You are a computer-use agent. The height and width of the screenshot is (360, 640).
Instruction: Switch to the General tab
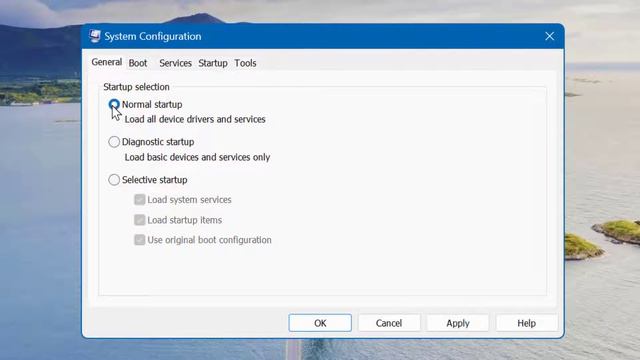tap(107, 62)
